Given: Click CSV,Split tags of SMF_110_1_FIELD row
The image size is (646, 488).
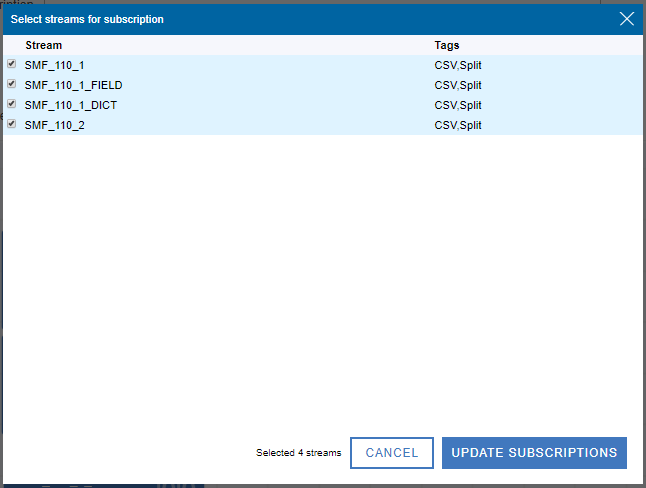Looking at the screenshot, I should point(458,85).
